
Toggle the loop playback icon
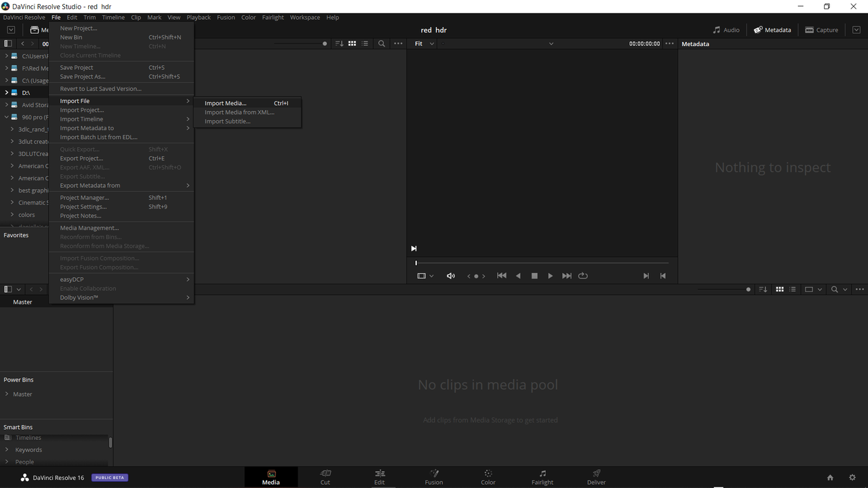[x=583, y=276]
